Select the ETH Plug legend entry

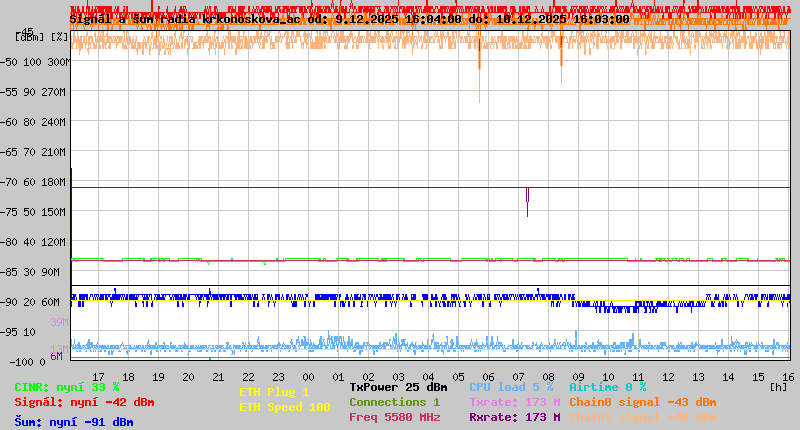coord(274,392)
